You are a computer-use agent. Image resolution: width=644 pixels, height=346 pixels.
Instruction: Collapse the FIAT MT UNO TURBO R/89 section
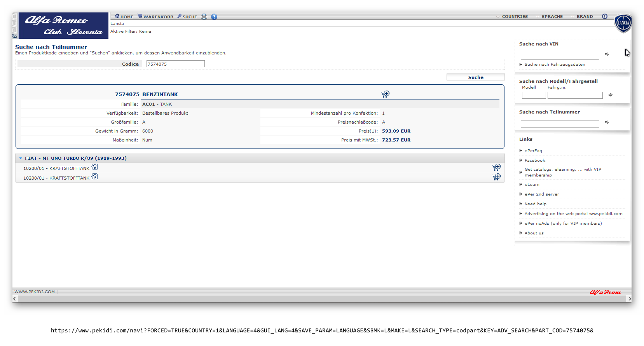21,158
